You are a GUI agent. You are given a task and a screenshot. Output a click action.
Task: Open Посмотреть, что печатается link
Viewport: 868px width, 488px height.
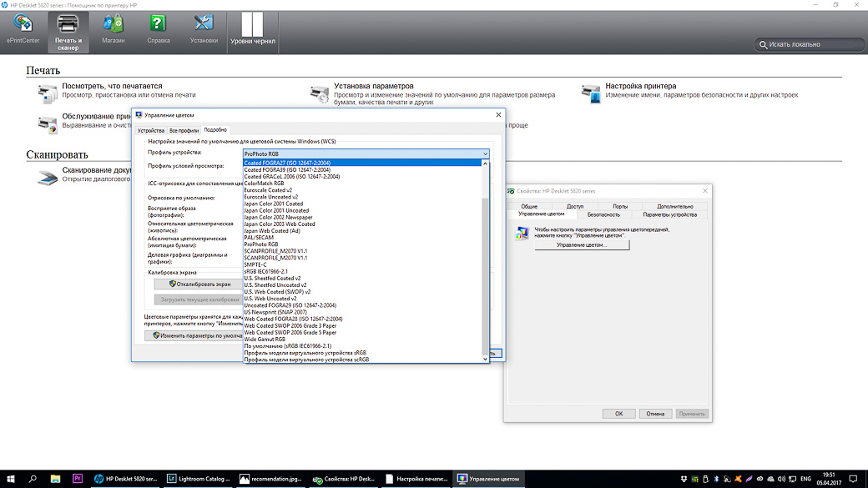112,86
